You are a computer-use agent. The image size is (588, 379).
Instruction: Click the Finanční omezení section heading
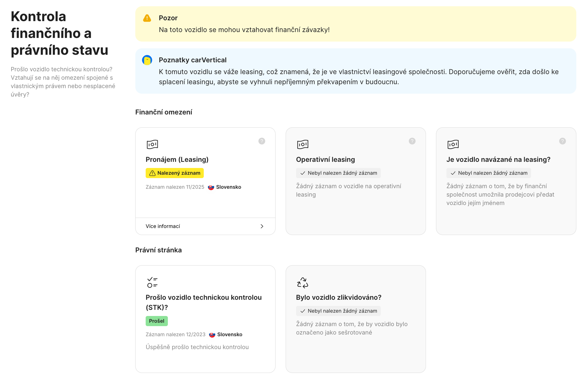(164, 112)
